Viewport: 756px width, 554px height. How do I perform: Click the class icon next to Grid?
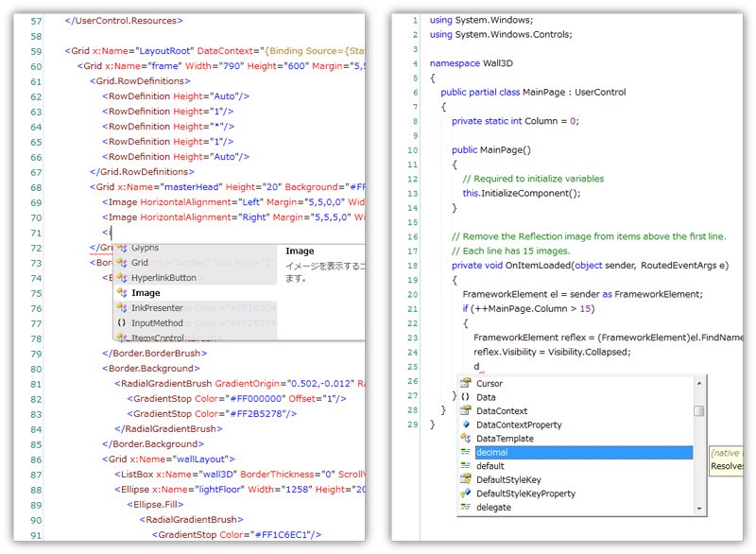click(122, 263)
